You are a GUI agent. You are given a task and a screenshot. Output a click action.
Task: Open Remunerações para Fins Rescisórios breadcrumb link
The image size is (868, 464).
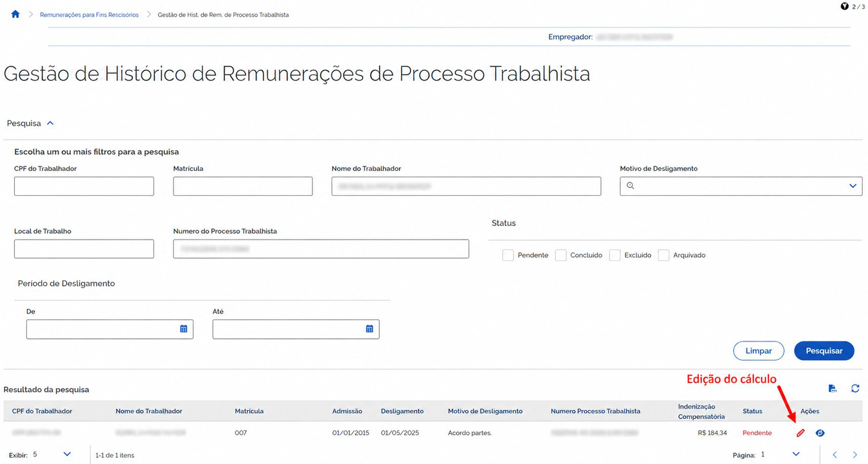89,15
